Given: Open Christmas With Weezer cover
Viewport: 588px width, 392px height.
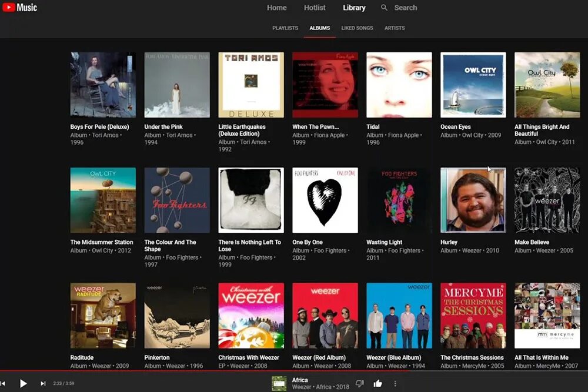Looking at the screenshot, I should tap(251, 316).
